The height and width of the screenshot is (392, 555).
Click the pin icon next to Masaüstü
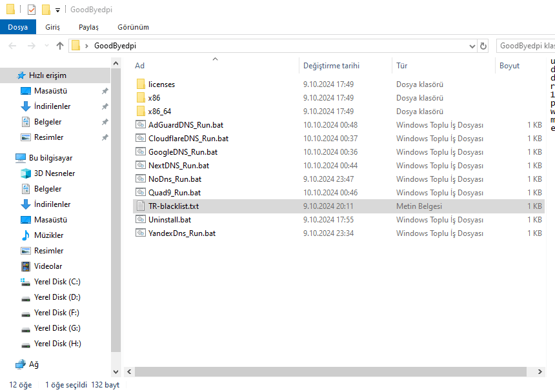pyautogui.click(x=105, y=91)
